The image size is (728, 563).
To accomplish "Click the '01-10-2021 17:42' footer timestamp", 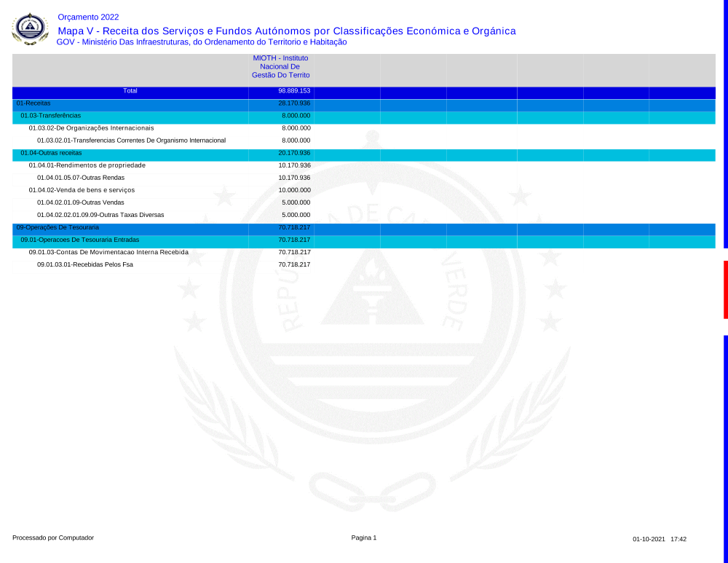I will tap(659, 540).
